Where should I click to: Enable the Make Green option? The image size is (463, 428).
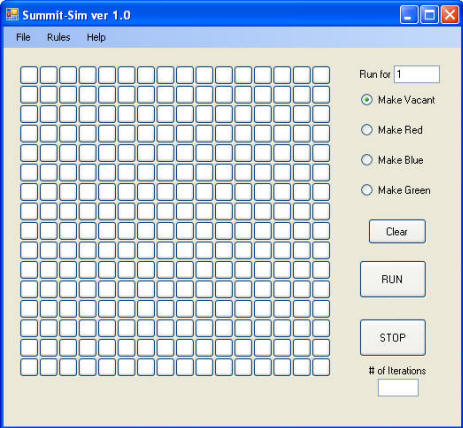367,190
